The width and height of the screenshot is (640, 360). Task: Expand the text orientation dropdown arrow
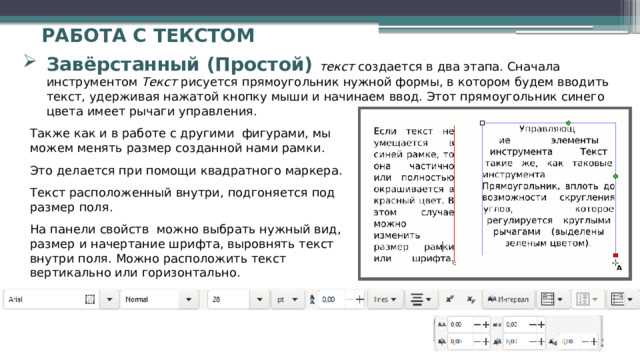[x=595, y=300]
